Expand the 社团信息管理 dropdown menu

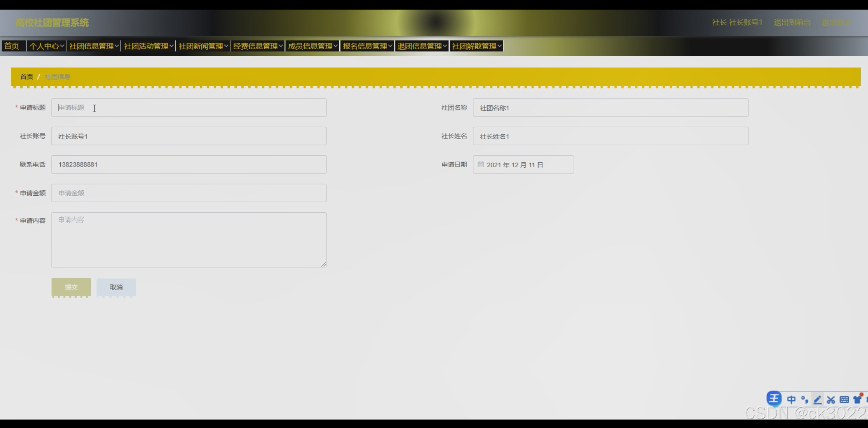(x=94, y=46)
